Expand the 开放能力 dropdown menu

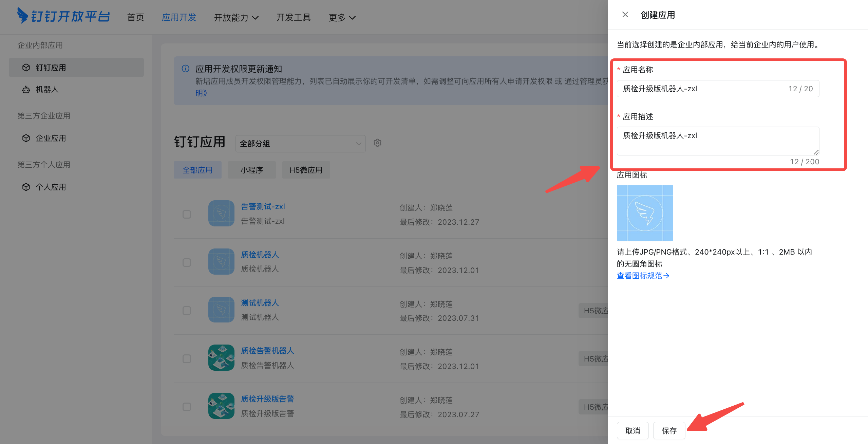(x=236, y=17)
